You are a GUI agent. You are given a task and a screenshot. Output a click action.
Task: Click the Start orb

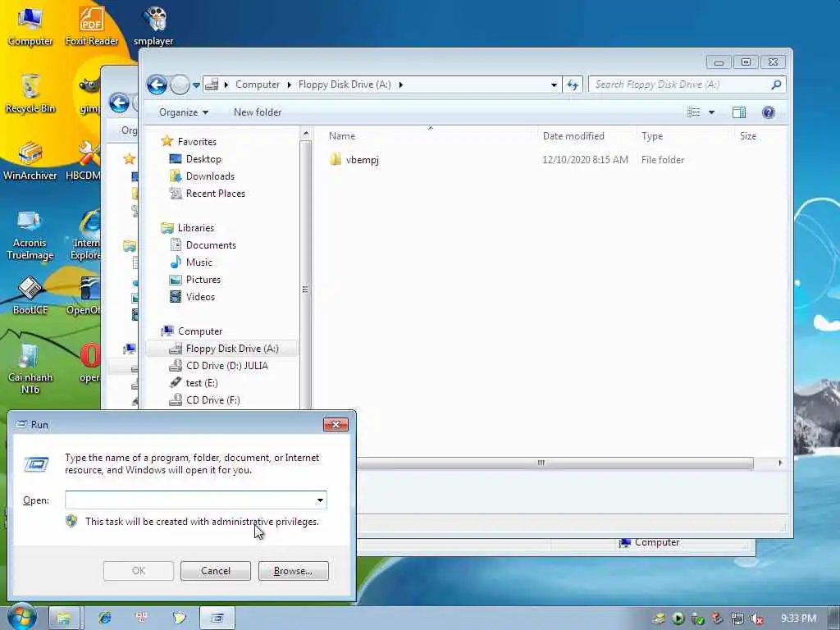(x=21, y=617)
